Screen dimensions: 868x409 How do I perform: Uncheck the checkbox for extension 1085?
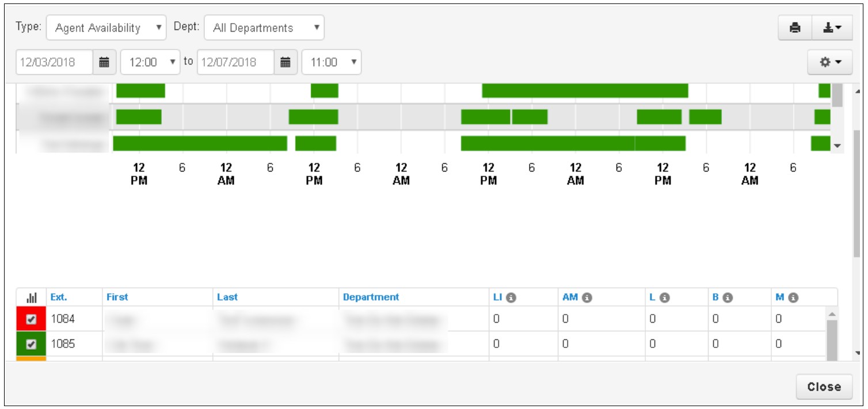click(x=32, y=344)
